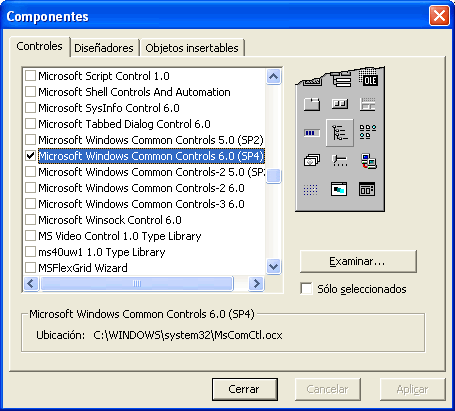Select 'MSFlexGrid Wizard' list entry
455x411 pixels.
point(83,268)
